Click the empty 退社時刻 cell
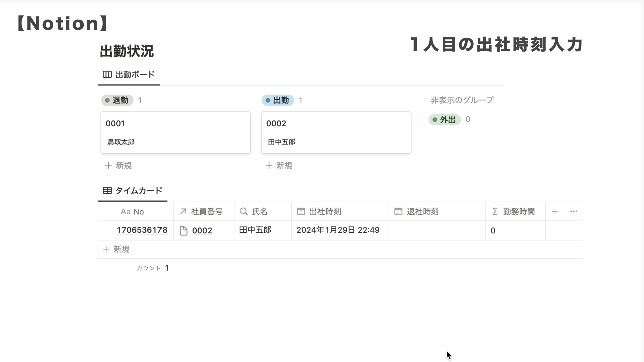 [437, 231]
